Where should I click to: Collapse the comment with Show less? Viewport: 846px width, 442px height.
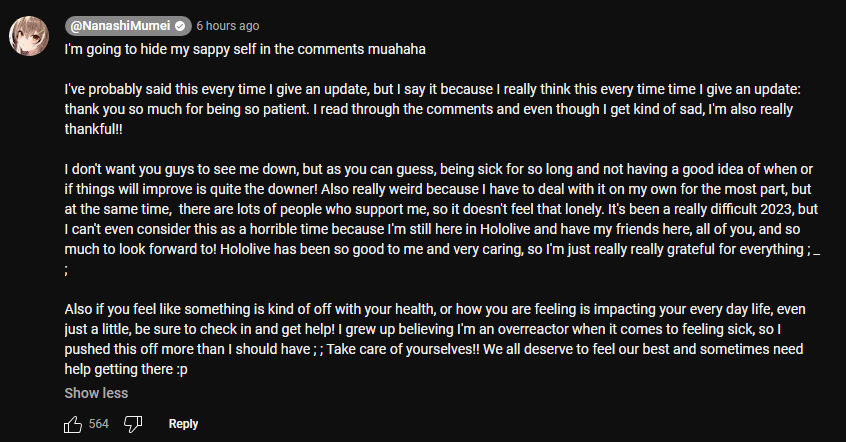click(96, 393)
